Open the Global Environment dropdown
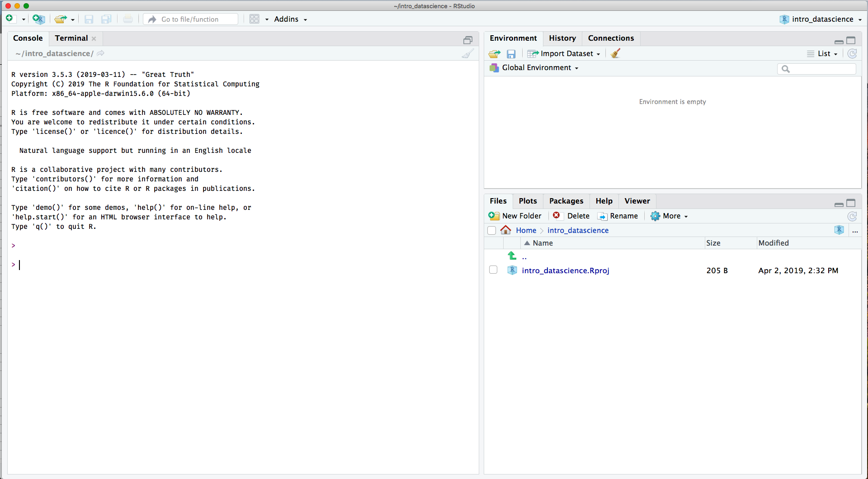Screen dimensions: 868x479 pyautogui.click(x=534, y=68)
